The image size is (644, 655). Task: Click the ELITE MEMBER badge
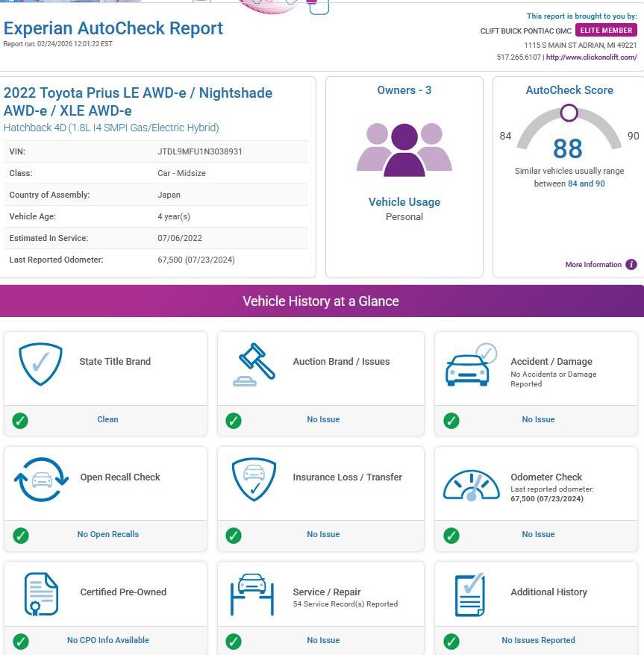pyautogui.click(x=606, y=31)
